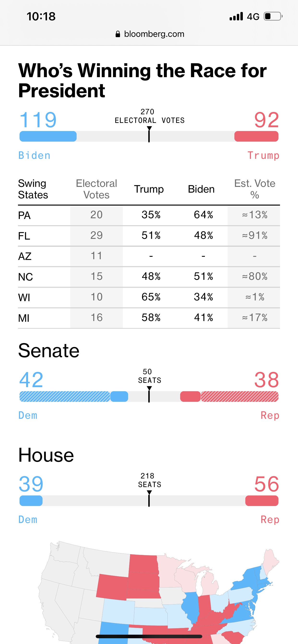The height and width of the screenshot is (644, 298).
Task: Tap the red House Rep bar
Action: (262, 501)
